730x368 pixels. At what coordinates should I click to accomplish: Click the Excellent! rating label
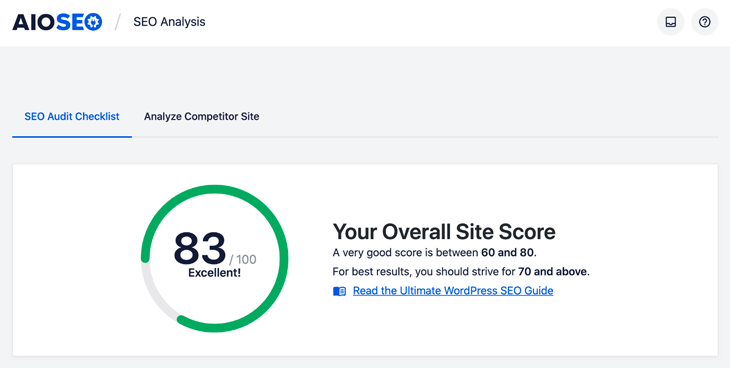[215, 273]
